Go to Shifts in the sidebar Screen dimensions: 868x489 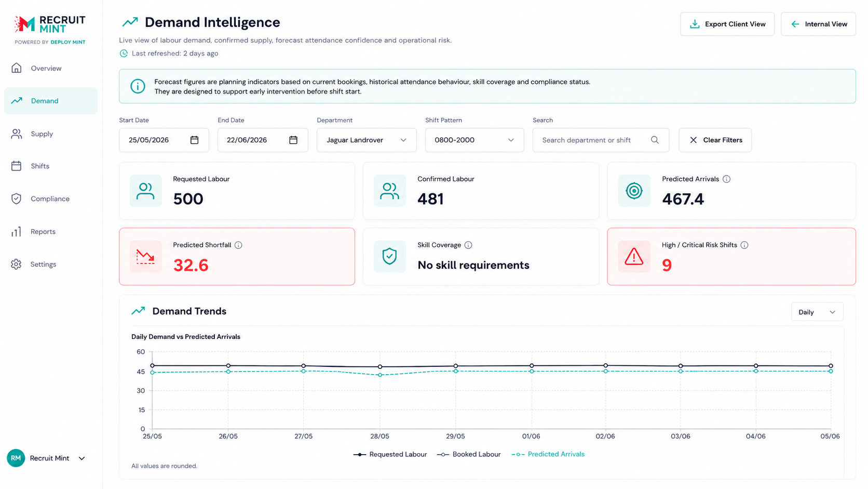coord(51,166)
